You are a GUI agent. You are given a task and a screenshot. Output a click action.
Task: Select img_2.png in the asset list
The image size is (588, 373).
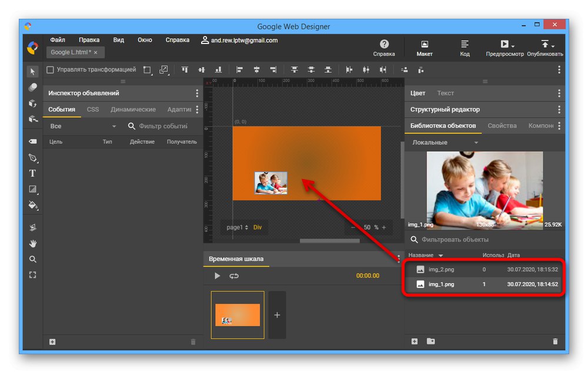(441, 270)
